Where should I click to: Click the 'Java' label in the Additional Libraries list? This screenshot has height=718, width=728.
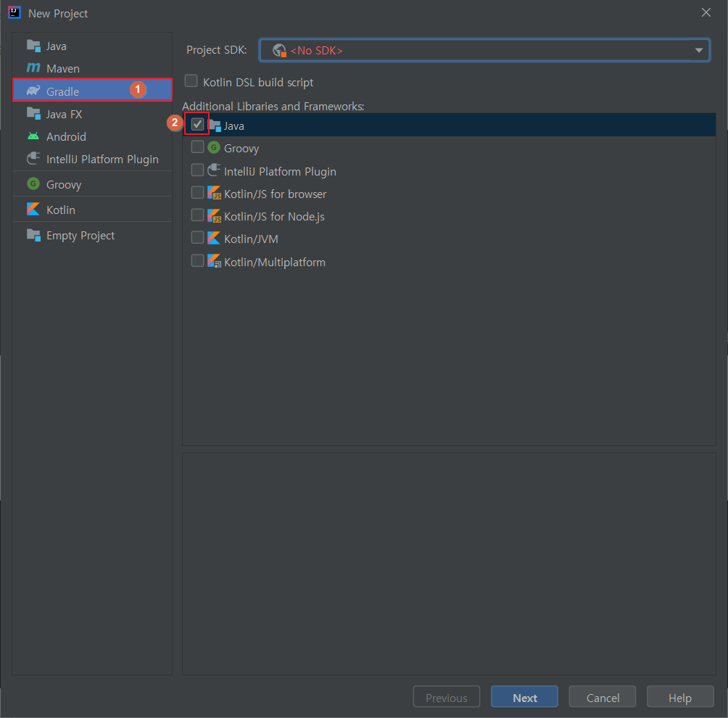click(x=234, y=126)
